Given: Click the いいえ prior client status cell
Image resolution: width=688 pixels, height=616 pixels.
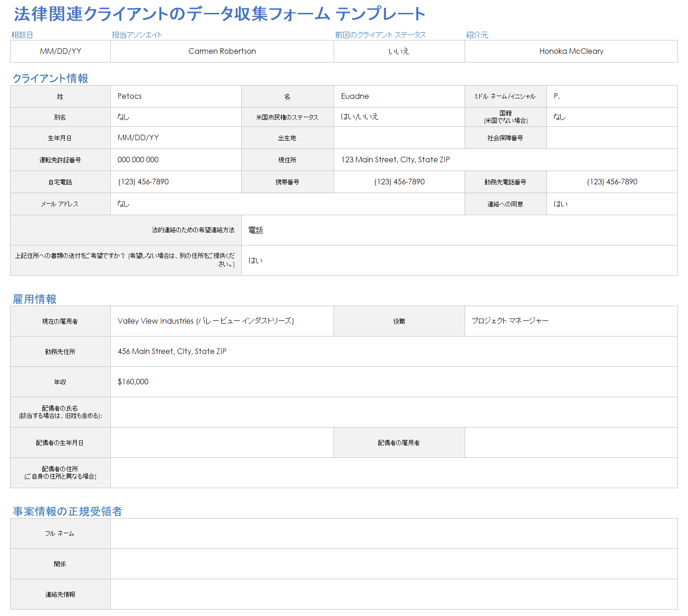Looking at the screenshot, I should 399,51.
